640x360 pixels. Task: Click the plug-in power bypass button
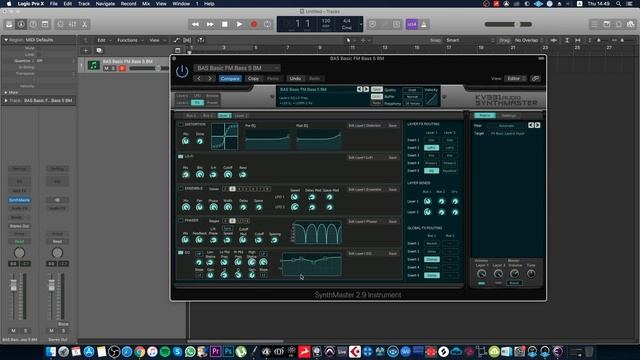(182, 71)
